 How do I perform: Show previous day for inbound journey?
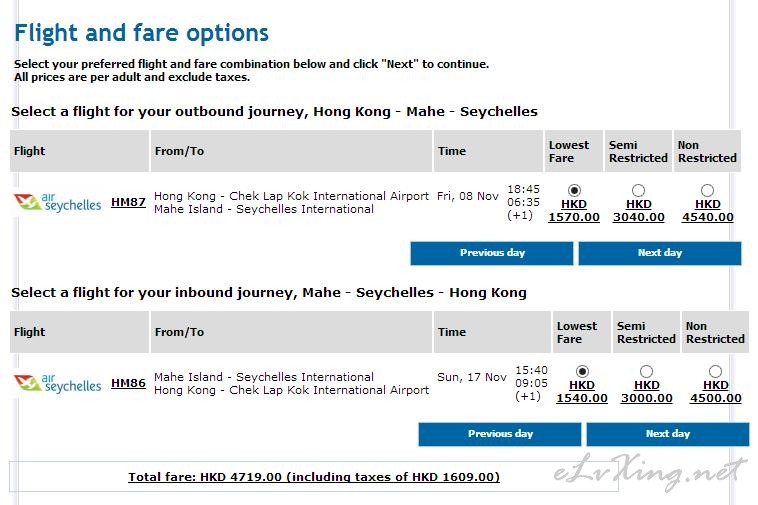[500, 434]
